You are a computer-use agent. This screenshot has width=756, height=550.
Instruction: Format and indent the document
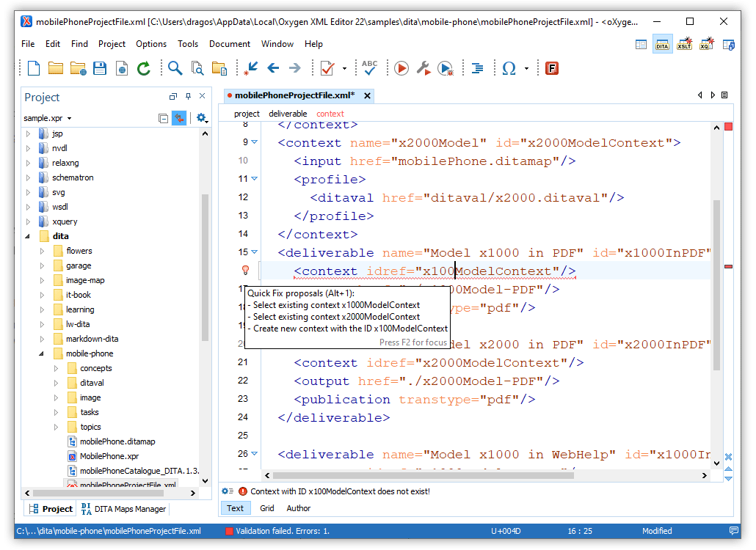[477, 68]
